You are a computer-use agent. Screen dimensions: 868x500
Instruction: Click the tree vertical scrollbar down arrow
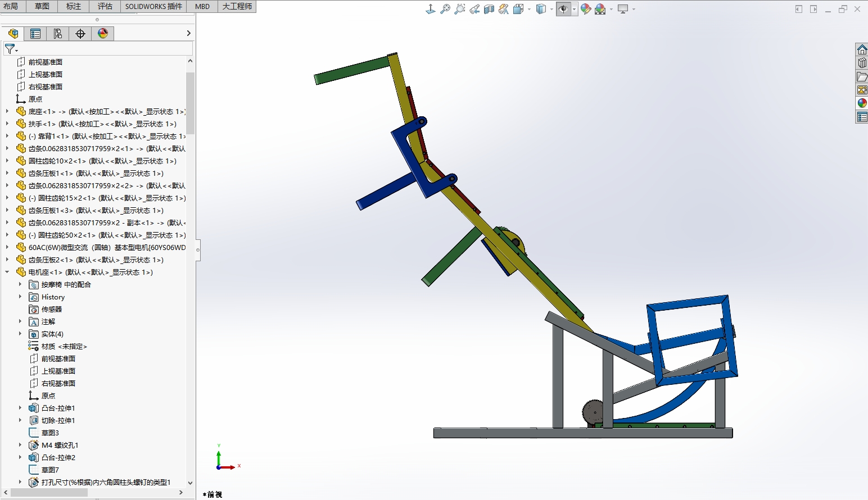click(190, 483)
